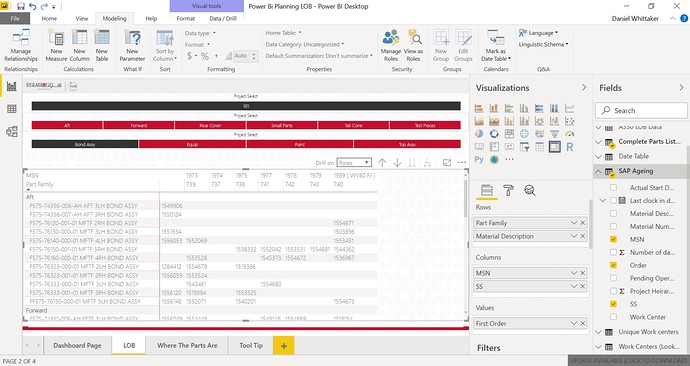Image resolution: width=690 pixels, height=366 pixels.
Task: Open Manage Roles in Security group
Action: [x=391, y=46]
